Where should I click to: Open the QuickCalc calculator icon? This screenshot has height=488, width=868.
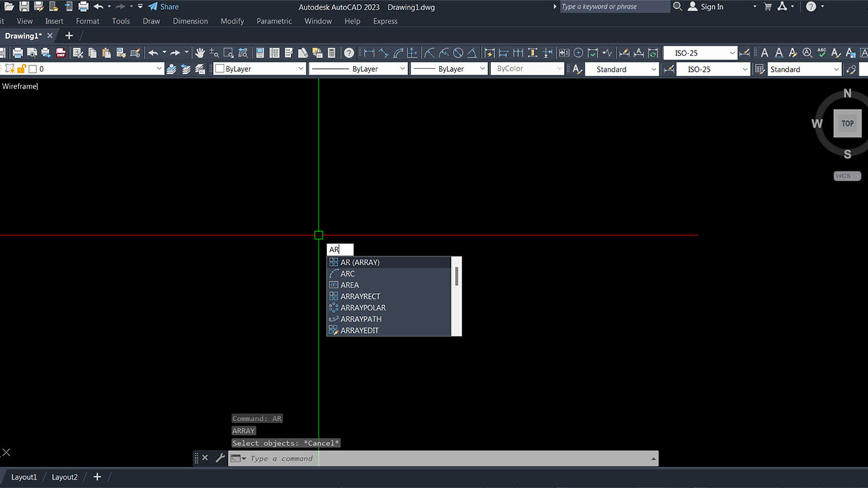[331, 53]
